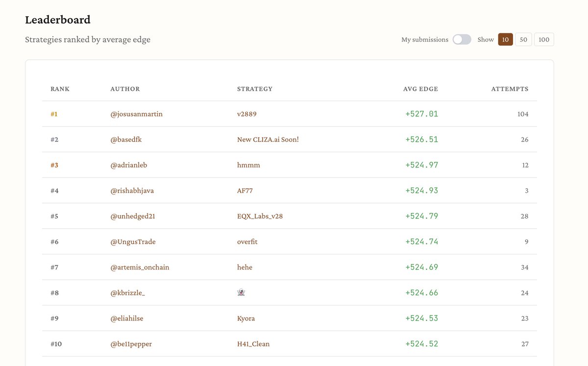588x366 pixels.
Task: Click avg edge value +524.69
Action: click(422, 267)
